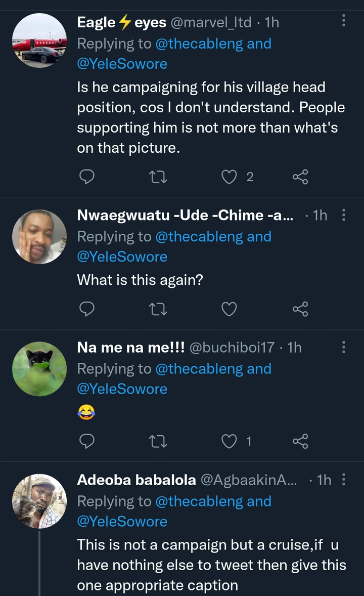Retweet Na me na me's emoji tweet
This screenshot has height=596, width=364.
tap(159, 441)
